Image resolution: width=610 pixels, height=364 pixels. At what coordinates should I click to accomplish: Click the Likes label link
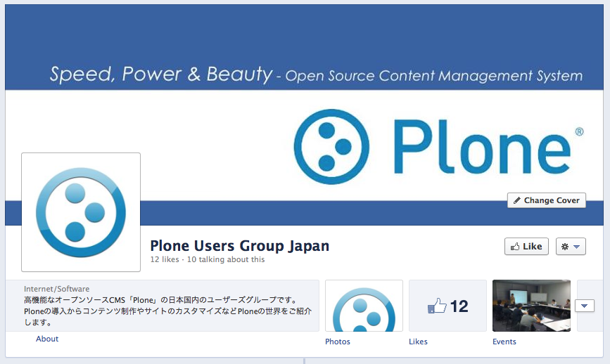(x=418, y=342)
